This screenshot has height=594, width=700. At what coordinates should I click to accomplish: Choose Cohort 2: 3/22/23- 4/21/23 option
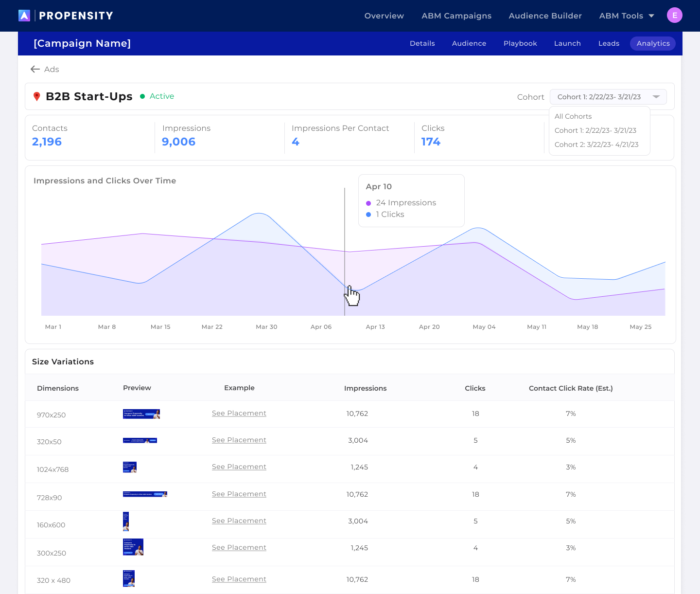click(596, 144)
